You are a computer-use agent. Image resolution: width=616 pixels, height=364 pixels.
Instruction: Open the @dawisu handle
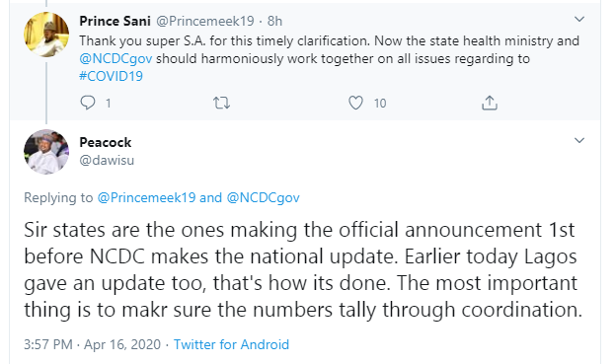point(107,160)
